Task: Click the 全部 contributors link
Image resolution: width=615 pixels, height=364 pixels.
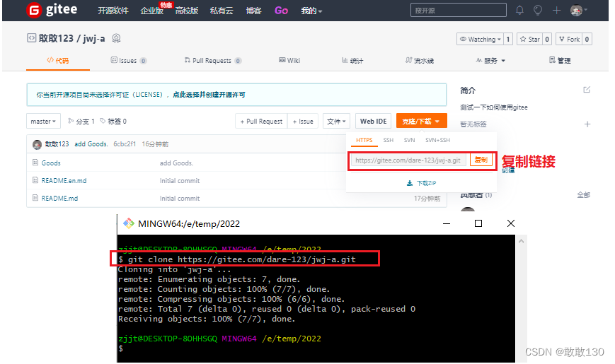Action: [583, 195]
